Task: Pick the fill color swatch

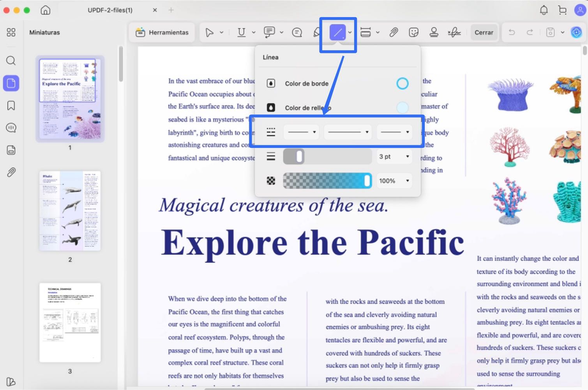Action: click(403, 108)
